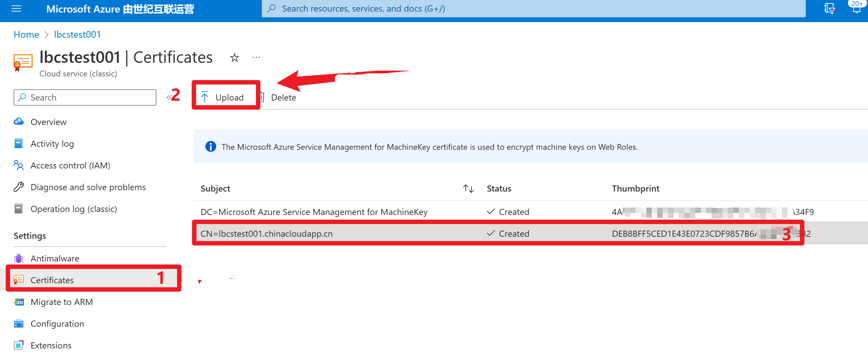Navigate to Home breadcrumb link
Image resolution: width=868 pixels, height=360 pixels.
pos(26,34)
